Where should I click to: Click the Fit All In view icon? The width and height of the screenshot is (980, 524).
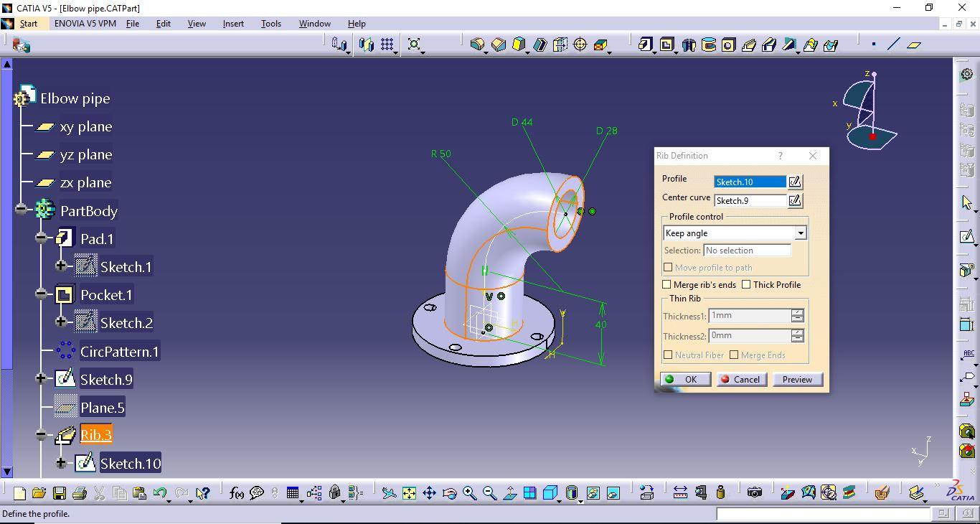click(409, 493)
